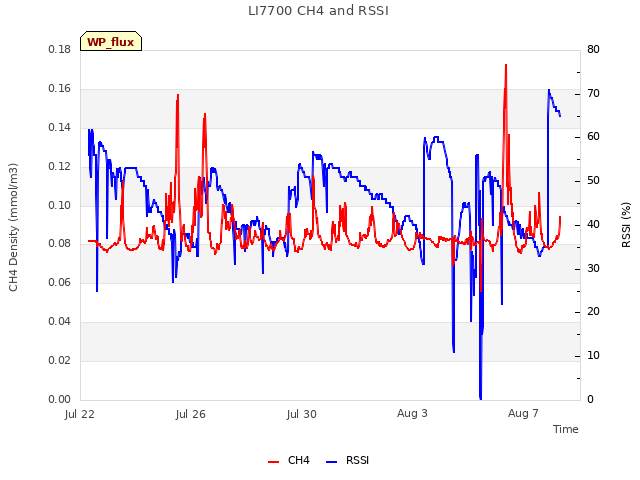Click the 0.06 left axis value
The image size is (640, 480).
tap(60, 282)
